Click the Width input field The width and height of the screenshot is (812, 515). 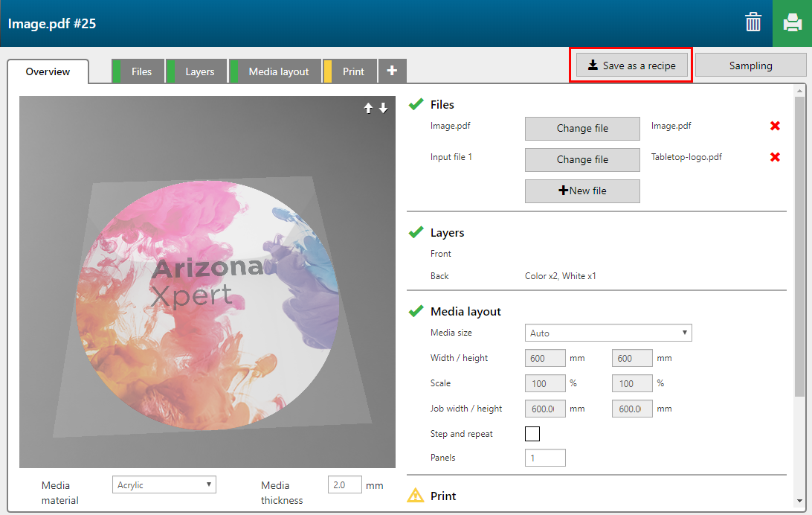tap(545, 358)
